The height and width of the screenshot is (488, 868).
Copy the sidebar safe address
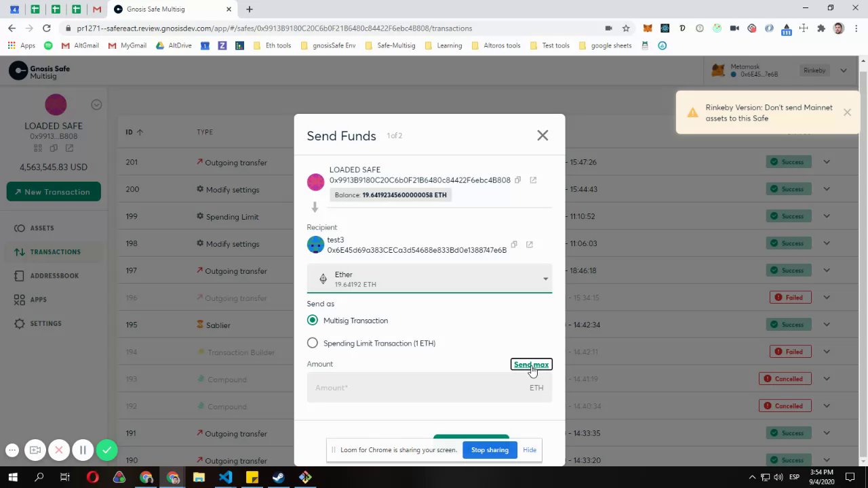pos(54,148)
